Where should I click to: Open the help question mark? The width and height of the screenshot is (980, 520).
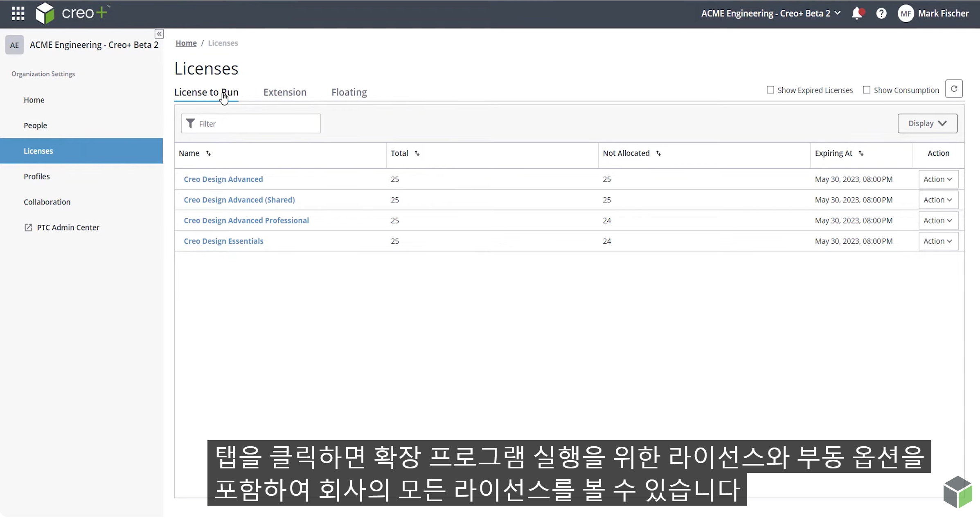(881, 14)
